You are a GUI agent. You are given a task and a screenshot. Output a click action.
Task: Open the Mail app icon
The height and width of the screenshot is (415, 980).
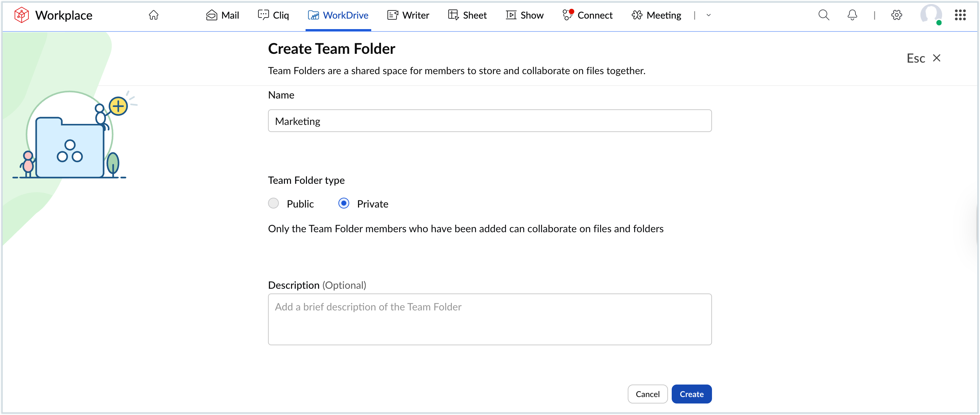[223, 15]
